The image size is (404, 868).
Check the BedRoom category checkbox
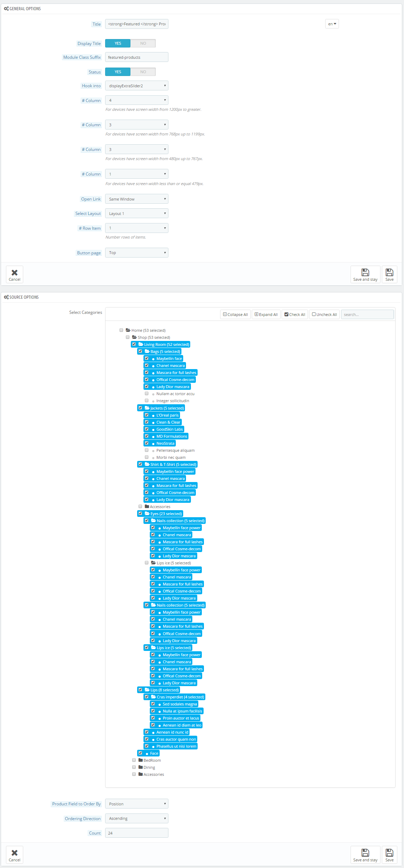coord(134,760)
